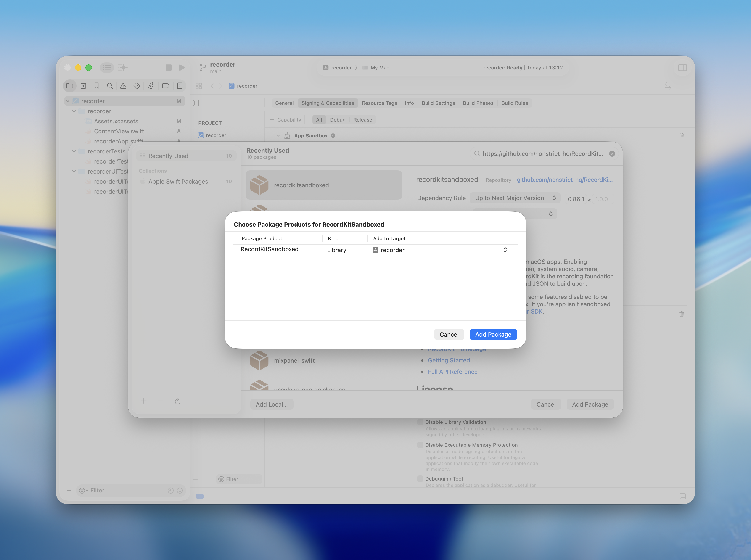Enable the Debugging Tool checkbox
Screen dimensions: 751x560
click(420, 479)
